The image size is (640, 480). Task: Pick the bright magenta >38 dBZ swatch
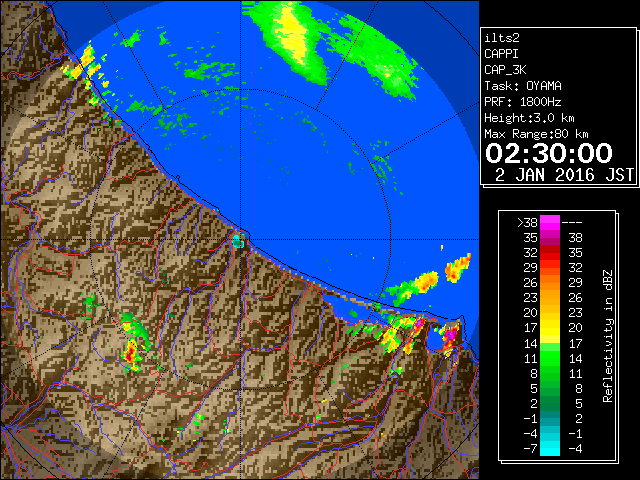pyautogui.click(x=550, y=223)
